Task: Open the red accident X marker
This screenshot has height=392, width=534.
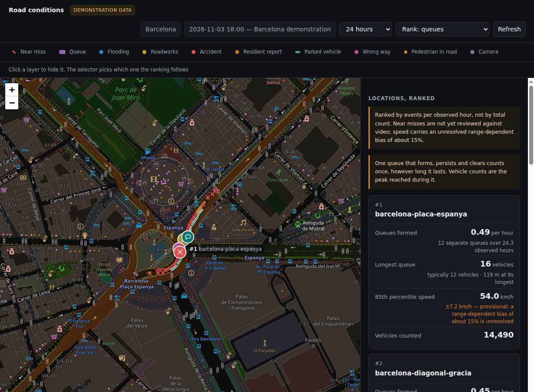Action: point(179,252)
